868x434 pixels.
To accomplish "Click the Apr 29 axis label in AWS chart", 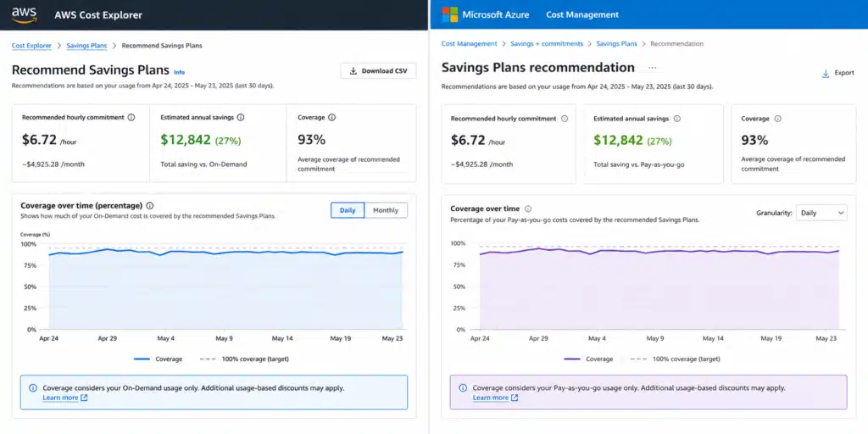I will pos(107,337).
